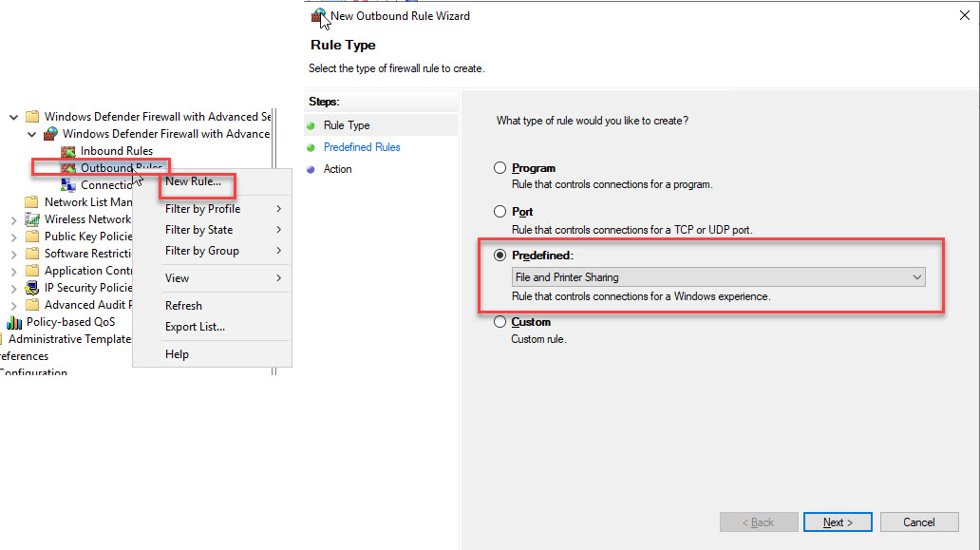The image size is (980, 550).
Task: Click the Policy-based QoS chart icon
Action: coord(14,322)
